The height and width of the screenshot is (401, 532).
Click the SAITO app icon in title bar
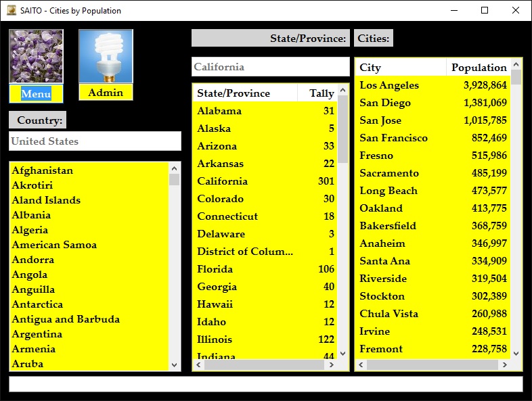[10, 10]
